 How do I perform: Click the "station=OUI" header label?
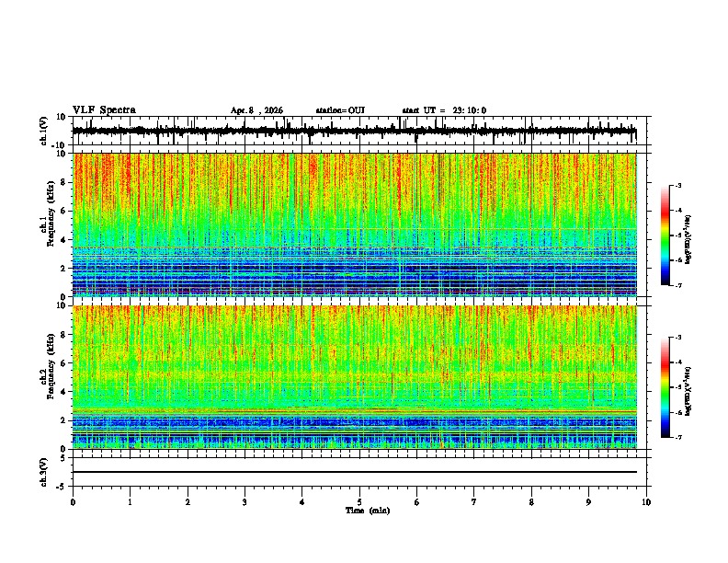340,110
